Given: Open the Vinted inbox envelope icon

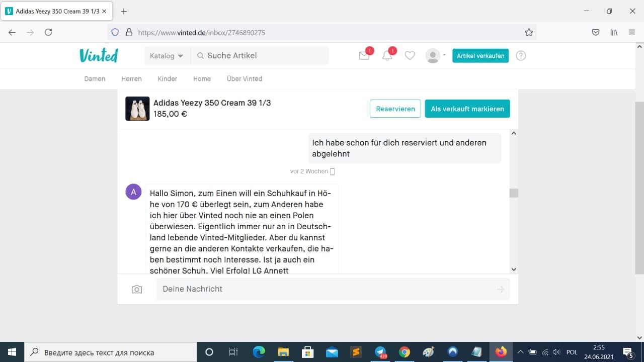Looking at the screenshot, I should click(x=364, y=56).
